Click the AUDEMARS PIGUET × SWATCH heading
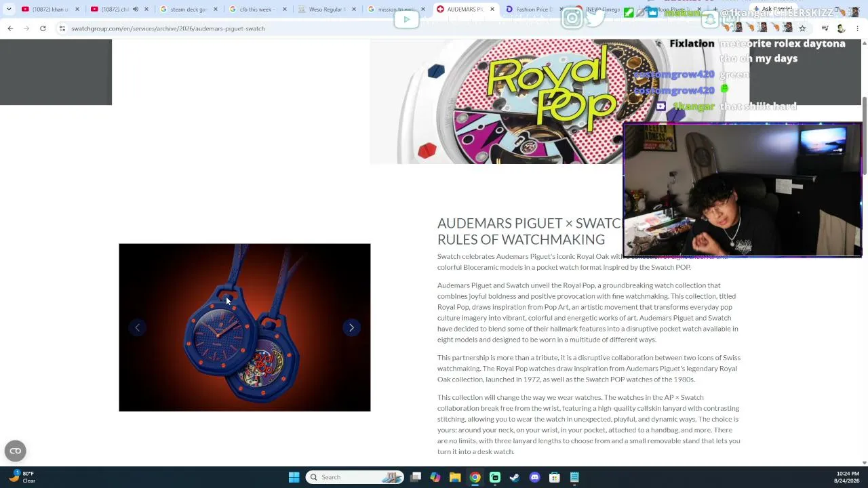Image resolution: width=868 pixels, height=488 pixels. click(x=529, y=231)
